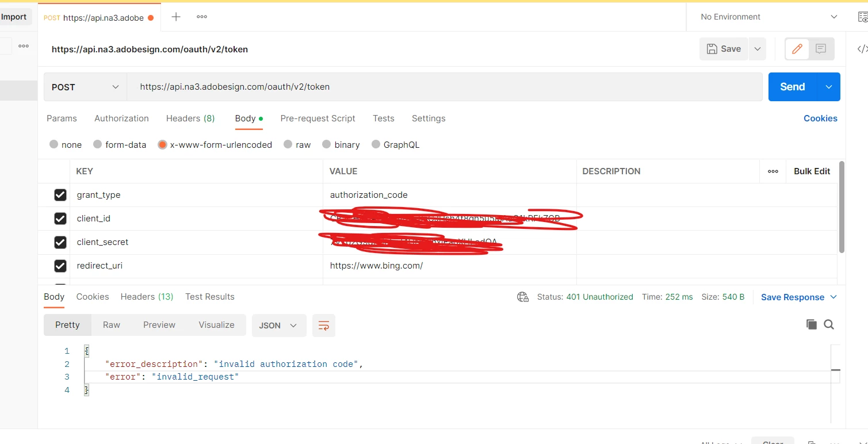Search the response with magnifier icon
Viewport: 868px width, 444px height.
[829, 324]
